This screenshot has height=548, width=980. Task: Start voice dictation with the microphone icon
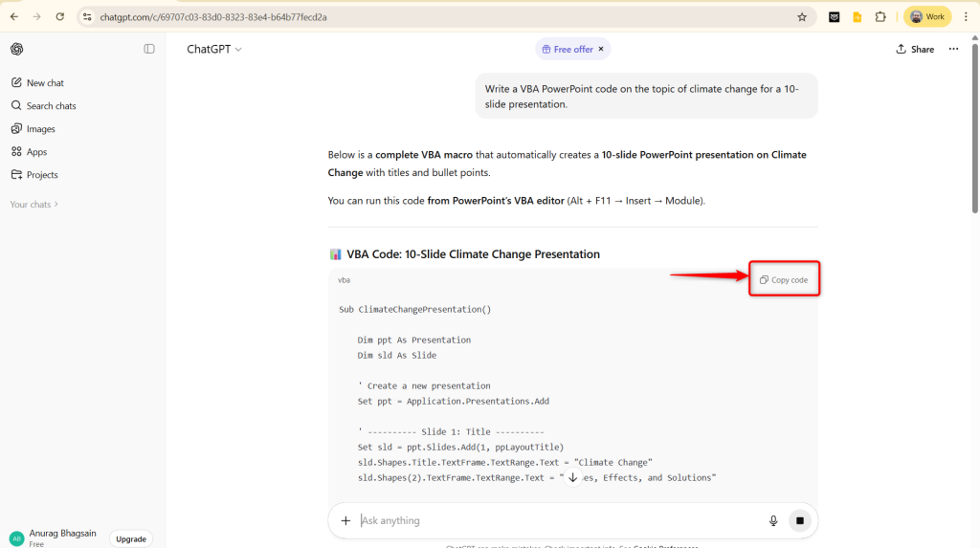(x=773, y=520)
